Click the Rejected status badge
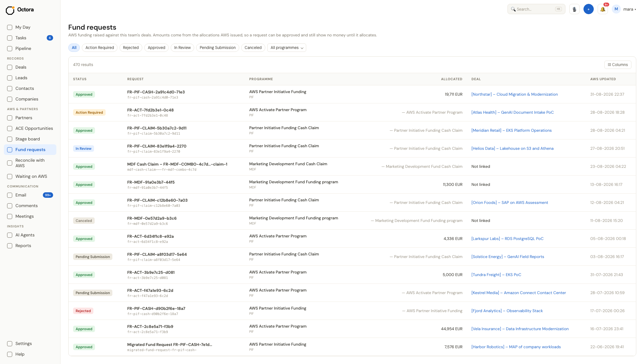This screenshot has height=364, width=644. click(83, 311)
